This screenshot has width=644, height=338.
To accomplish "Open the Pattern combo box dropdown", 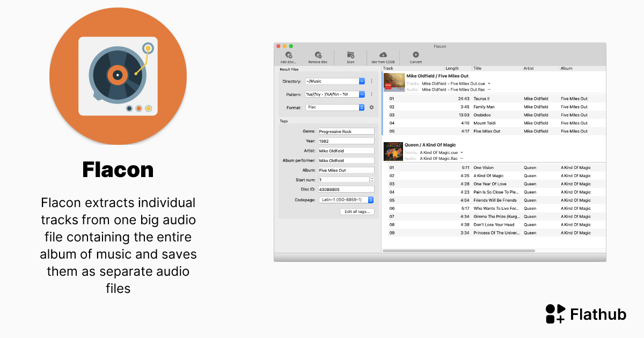I will (x=362, y=94).
